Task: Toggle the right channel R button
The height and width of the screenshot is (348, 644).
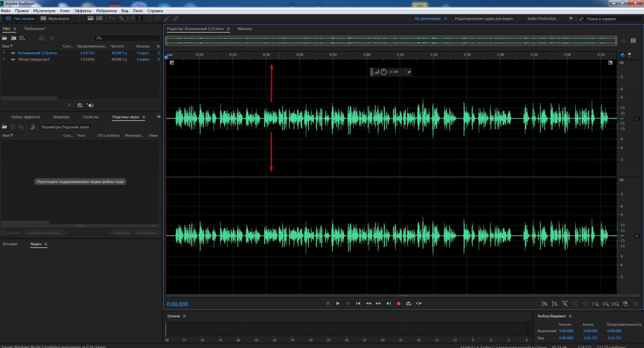Action: coord(637,236)
